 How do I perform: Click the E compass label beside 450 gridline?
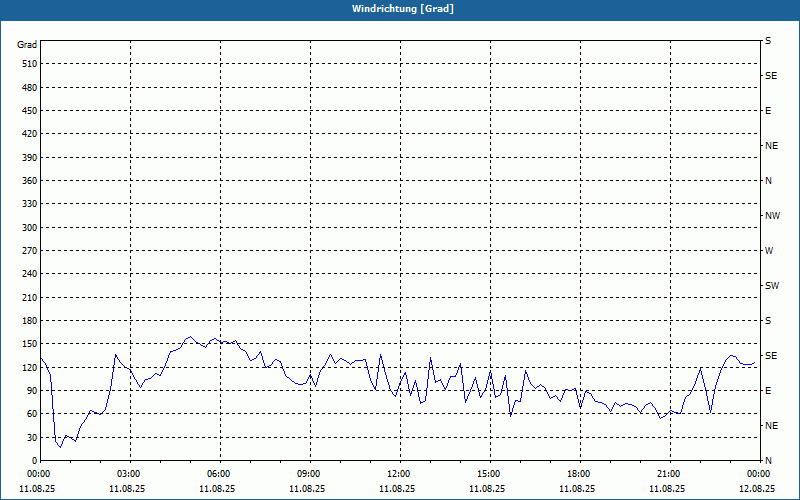pyautogui.click(x=768, y=111)
